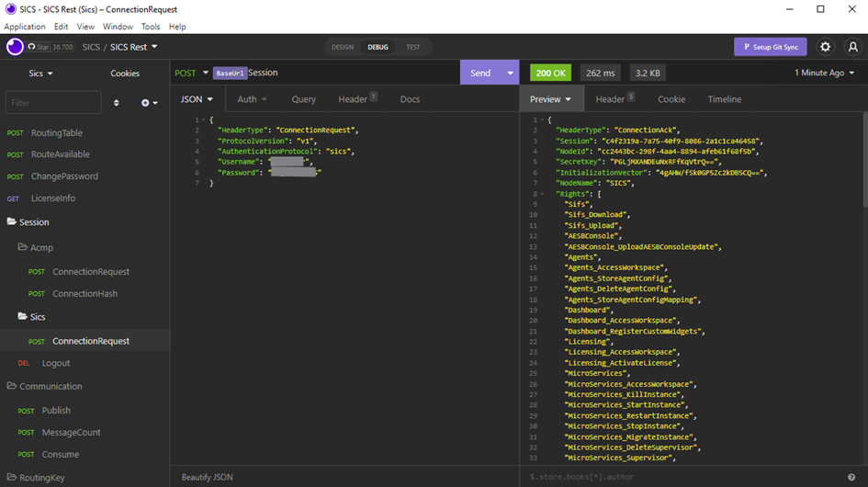The height and width of the screenshot is (487, 868).
Task: Open the account user icon
Action: [853, 47]
